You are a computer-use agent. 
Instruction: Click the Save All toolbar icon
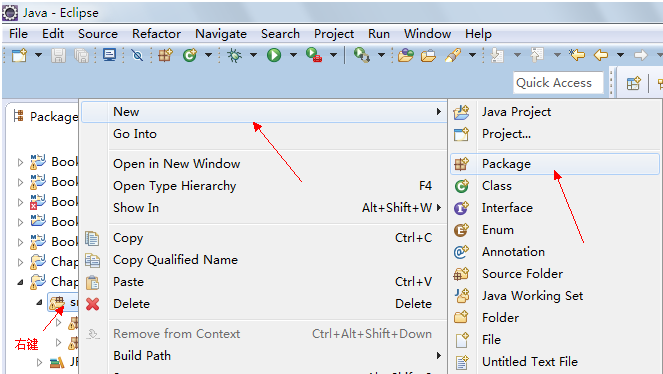coord(81,55)
